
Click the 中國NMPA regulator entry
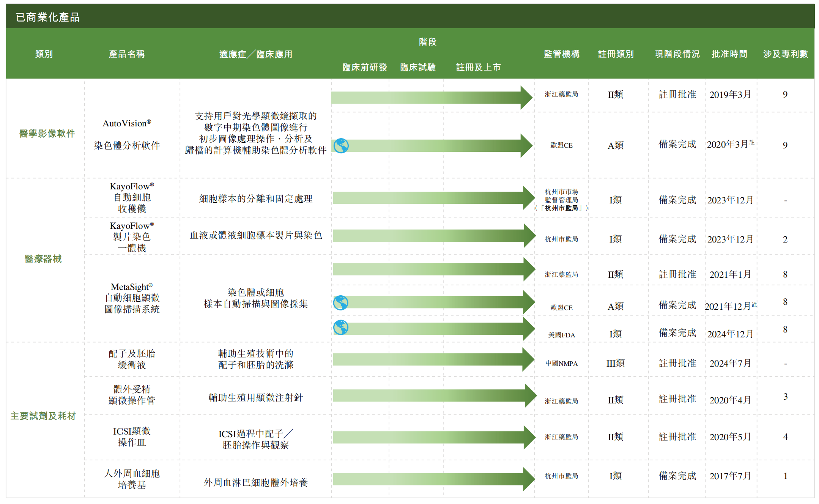(x=561, y=363)
